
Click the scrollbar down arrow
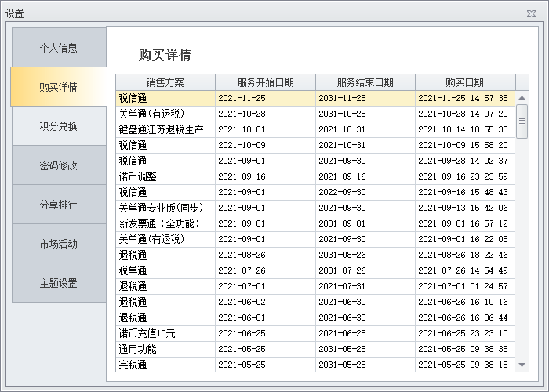[x=522, y=365]
